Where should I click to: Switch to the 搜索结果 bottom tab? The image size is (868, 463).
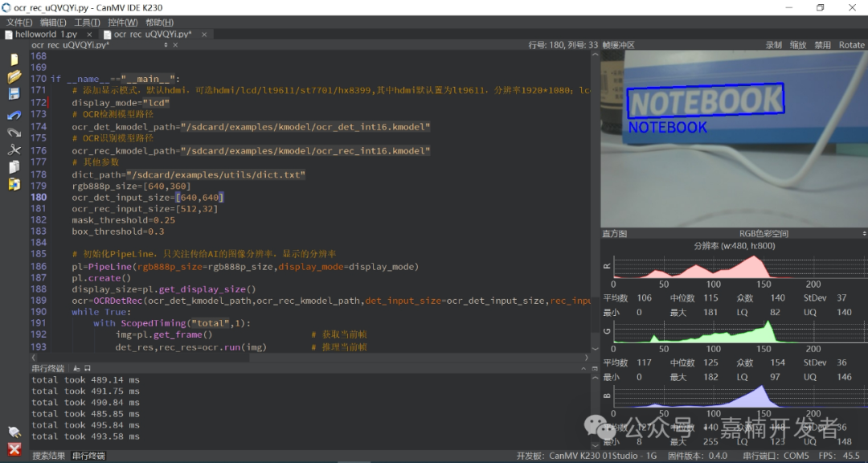point(48,456)
